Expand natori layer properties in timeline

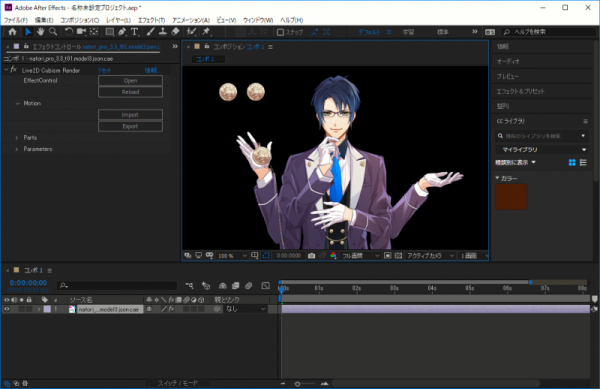coord(39,309)
